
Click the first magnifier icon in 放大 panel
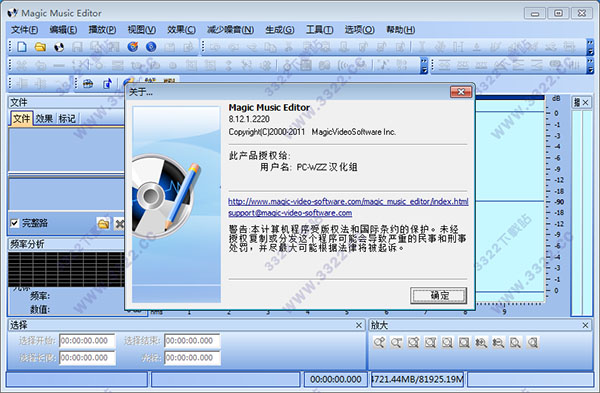[x=379, y=342]
